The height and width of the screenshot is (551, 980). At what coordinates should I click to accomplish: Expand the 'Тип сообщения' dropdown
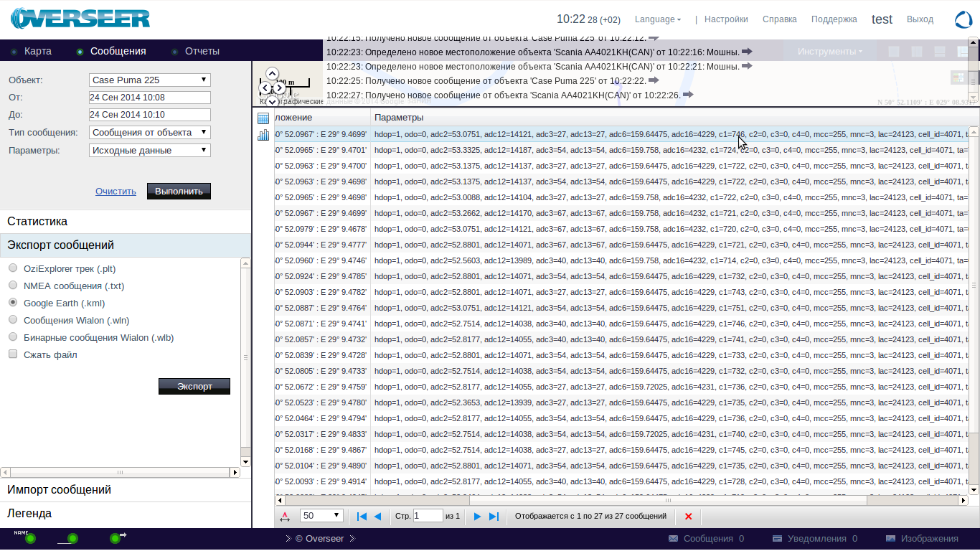149,132
